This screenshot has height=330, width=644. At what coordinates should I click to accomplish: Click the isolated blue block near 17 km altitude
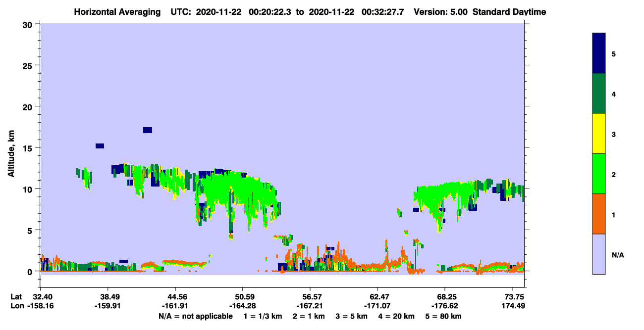[148, 130]
